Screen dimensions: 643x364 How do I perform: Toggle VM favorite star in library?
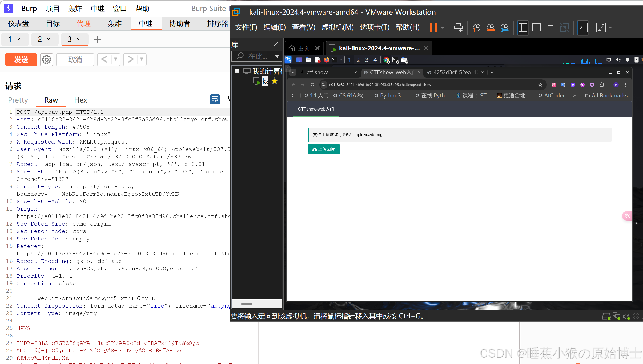pyautogui.click(x=275, y=81)
